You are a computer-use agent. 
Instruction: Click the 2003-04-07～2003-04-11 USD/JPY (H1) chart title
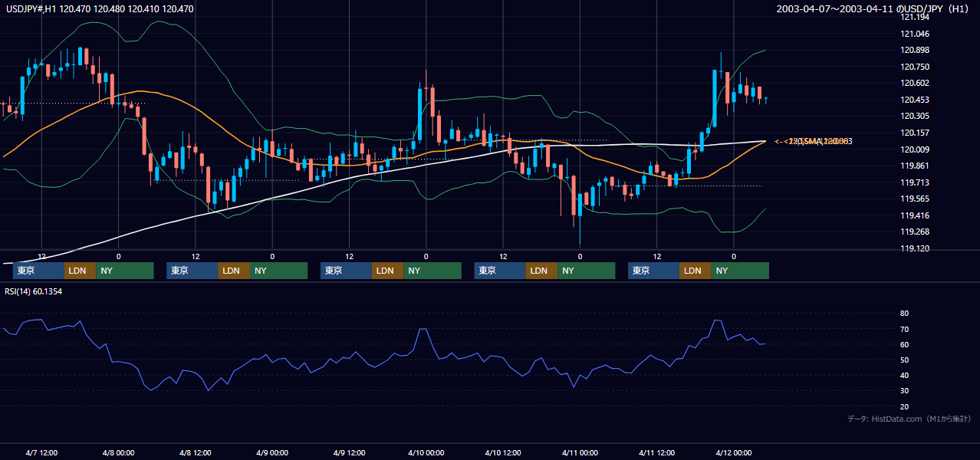click(874, 9)
